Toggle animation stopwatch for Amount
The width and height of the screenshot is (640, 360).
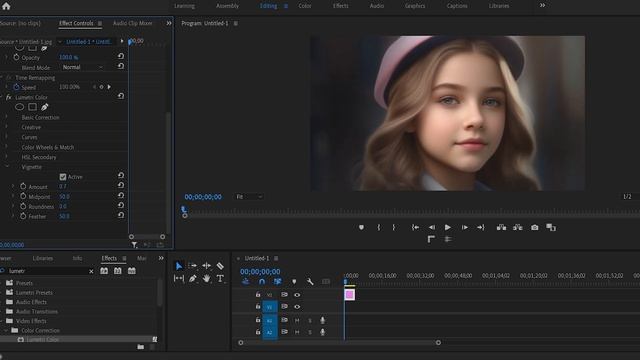[x=23, y=186]
